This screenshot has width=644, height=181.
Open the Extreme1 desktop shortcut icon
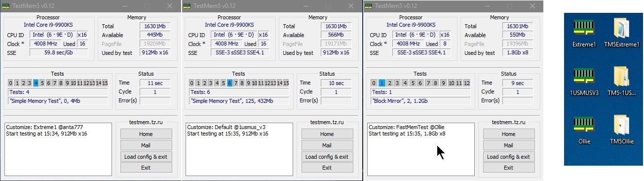(584, 28)
